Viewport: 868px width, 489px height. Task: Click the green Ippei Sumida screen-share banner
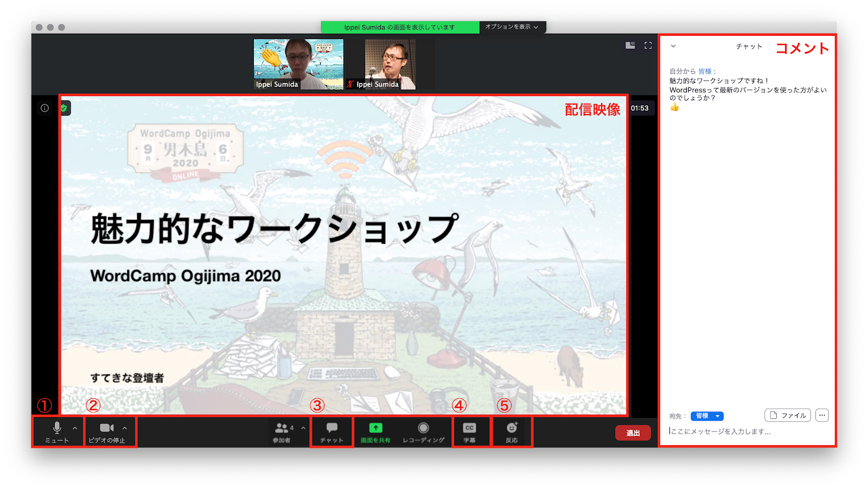point(400,27)
